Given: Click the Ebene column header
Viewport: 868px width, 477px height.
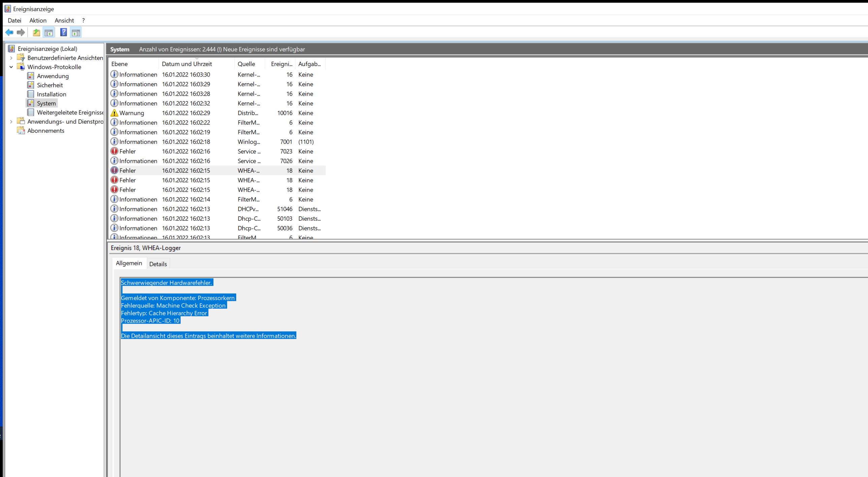Looking at the screenshot, I should click(x=120, y=64).
